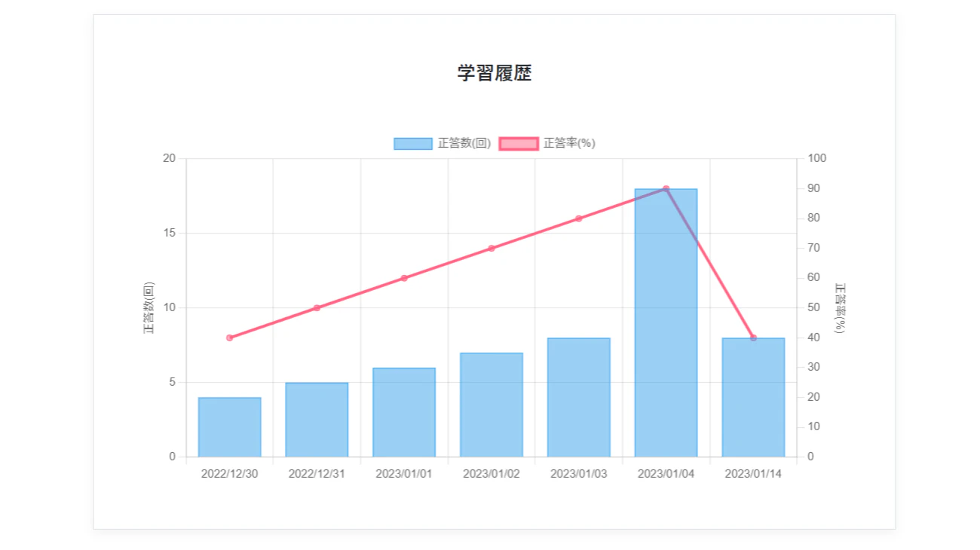The width and height of the screenshot is (980, 550).
Task: Select the bar for 2022/12/31
Action: click(x=317, y=420)
